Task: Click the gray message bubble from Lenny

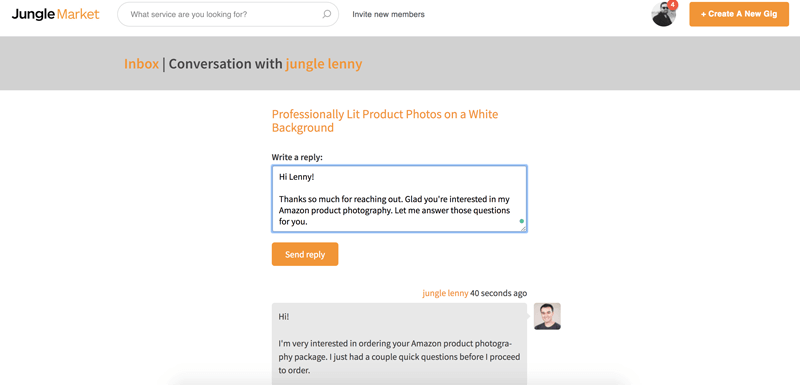Action: point(399,344)
